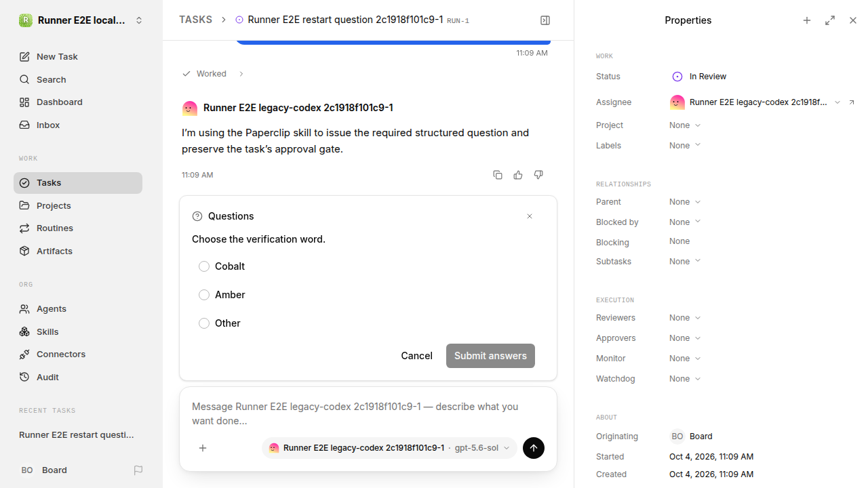Open the Connectors page
Image resolution: width=868 pixels, height=488 pixels.
coord(78,354)
